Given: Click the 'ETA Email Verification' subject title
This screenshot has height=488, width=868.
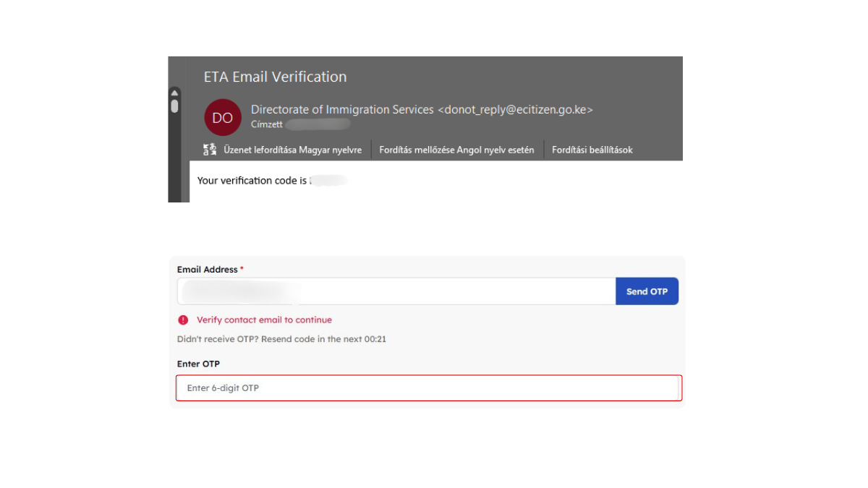Looking at the screenshot, I should click(x=275, y=77).
